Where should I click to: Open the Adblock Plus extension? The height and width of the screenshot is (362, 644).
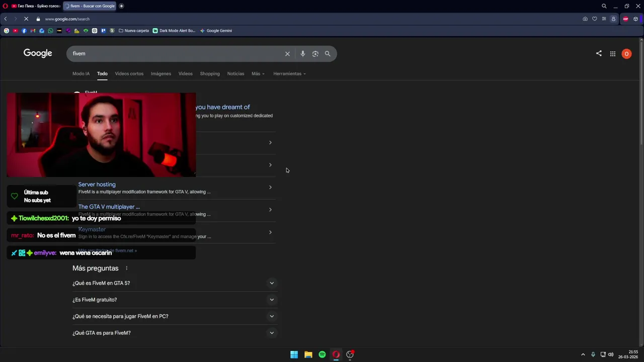tap(626, 19)
